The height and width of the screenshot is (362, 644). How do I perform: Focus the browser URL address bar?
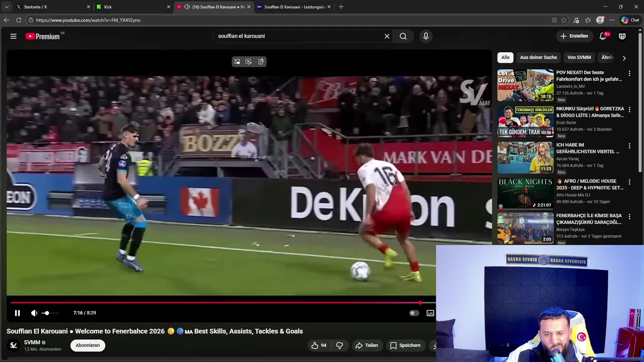(x=287, y=20)
